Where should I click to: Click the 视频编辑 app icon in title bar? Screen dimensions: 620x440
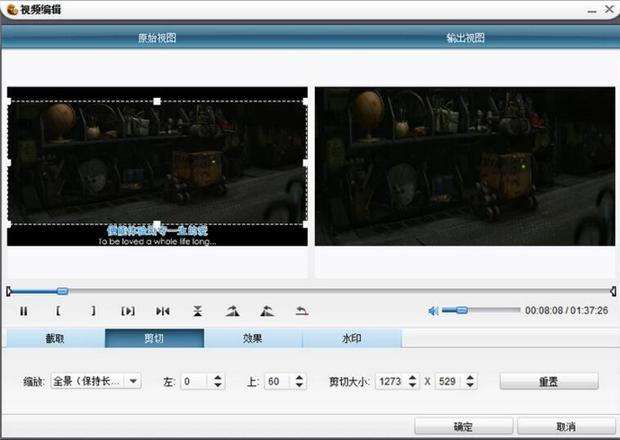pyautogui.click(x=12, y=9)
